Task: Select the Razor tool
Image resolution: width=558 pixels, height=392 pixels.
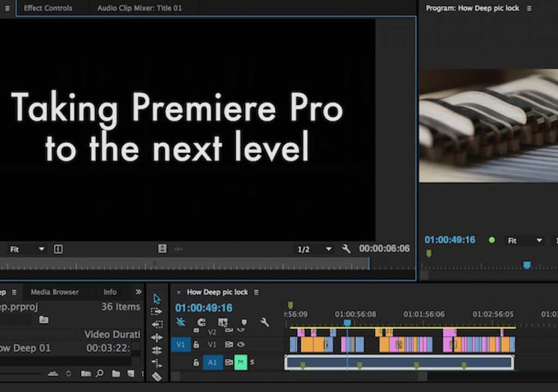Action: click(x=157, y=376)
